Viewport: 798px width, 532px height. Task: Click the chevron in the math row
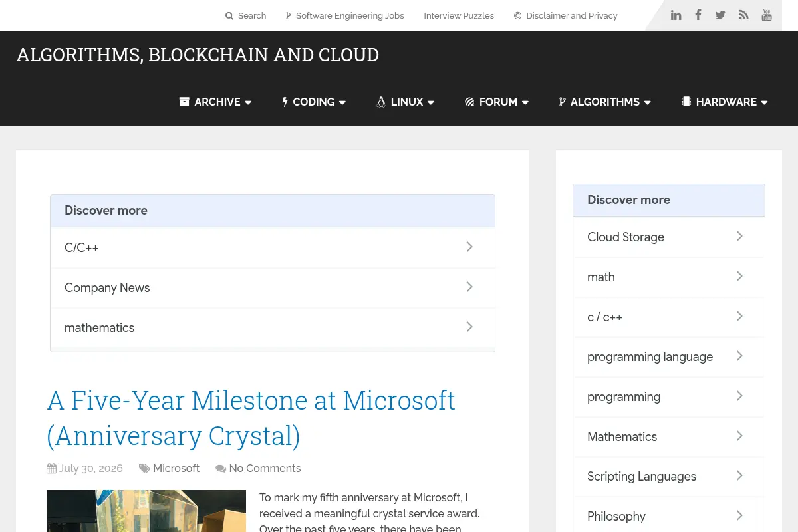(x=739, y=276)
